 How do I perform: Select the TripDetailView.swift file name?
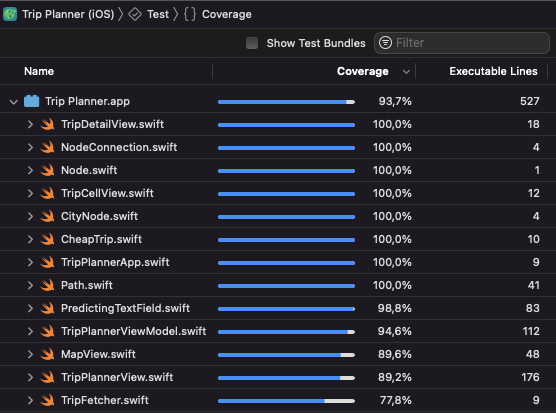coord(112,124)
